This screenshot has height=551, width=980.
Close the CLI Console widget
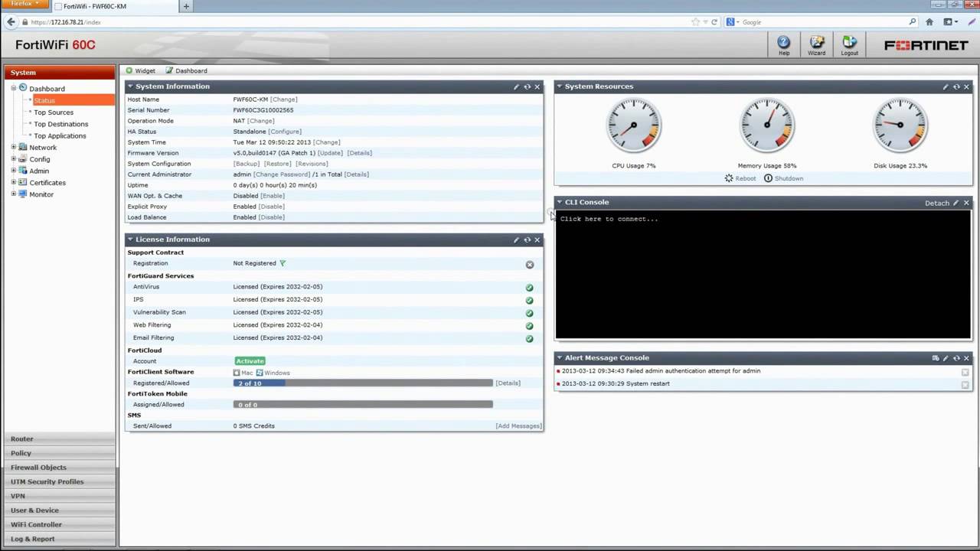point(966,203)
